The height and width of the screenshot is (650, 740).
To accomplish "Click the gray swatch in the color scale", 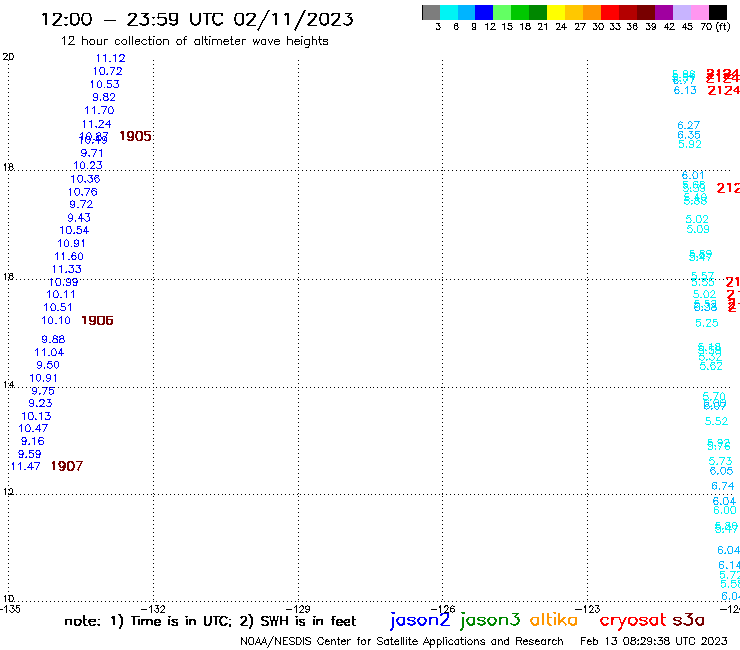I will [x=431, y=12].
